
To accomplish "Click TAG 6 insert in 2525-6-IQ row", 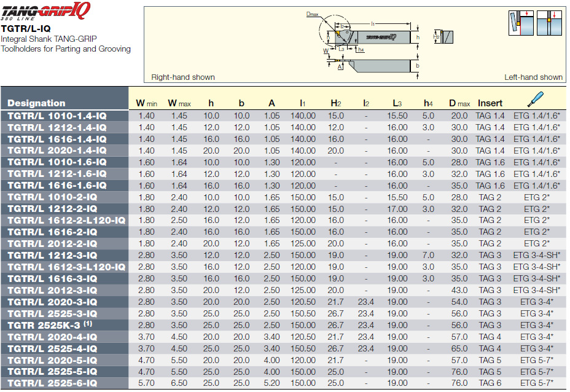I will click(x=490, y=383).
